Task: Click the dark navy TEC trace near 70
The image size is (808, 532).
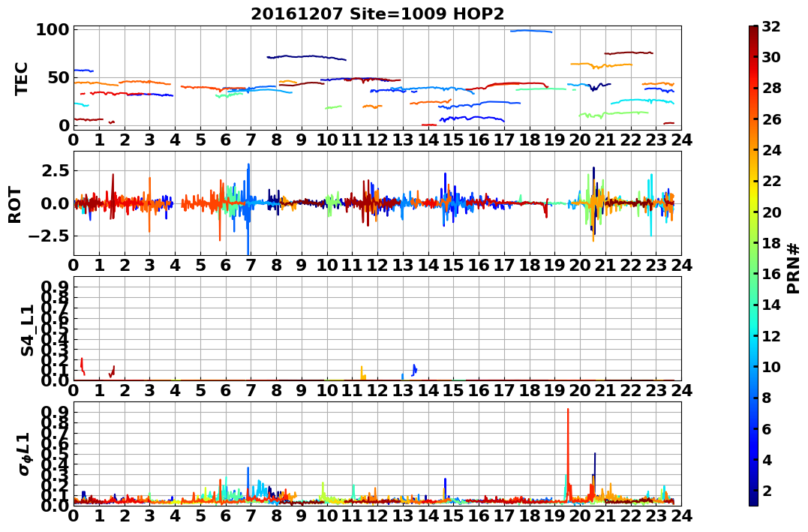Action: click(307, 57)
